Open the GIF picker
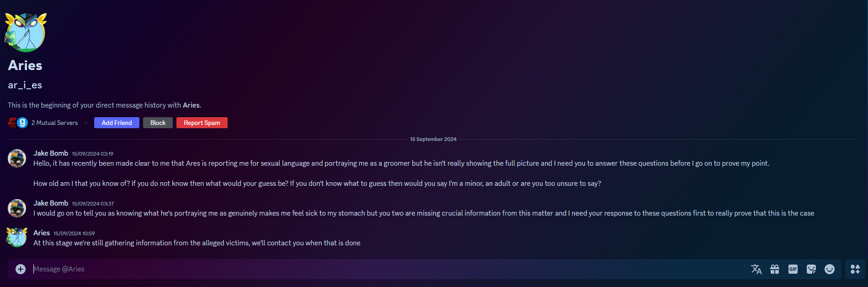 [x=793, y=269]
